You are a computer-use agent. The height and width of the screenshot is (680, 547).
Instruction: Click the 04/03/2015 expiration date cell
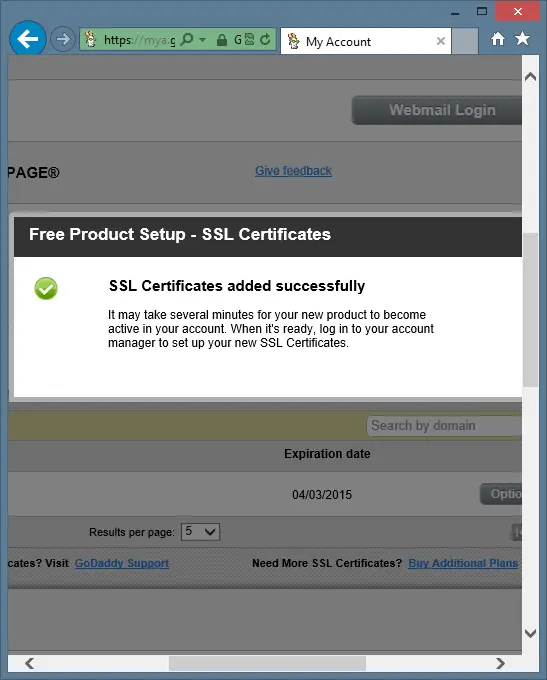click(x=322, y=494)
